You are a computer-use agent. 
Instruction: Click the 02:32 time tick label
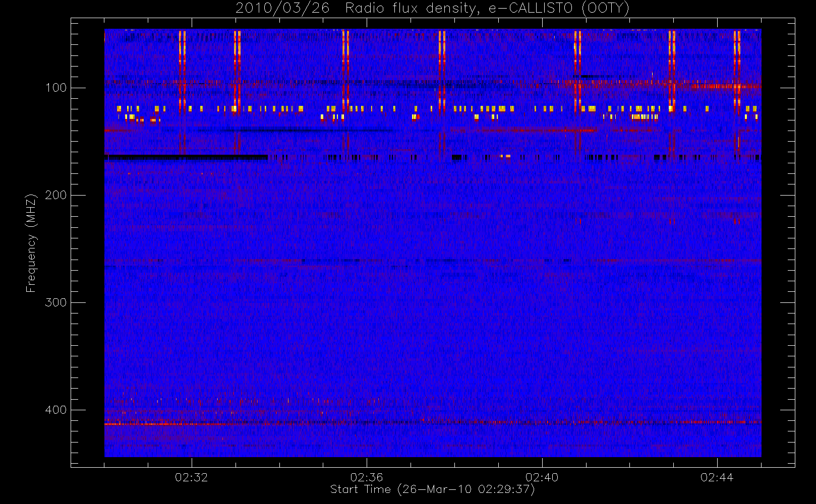(191, 477)
